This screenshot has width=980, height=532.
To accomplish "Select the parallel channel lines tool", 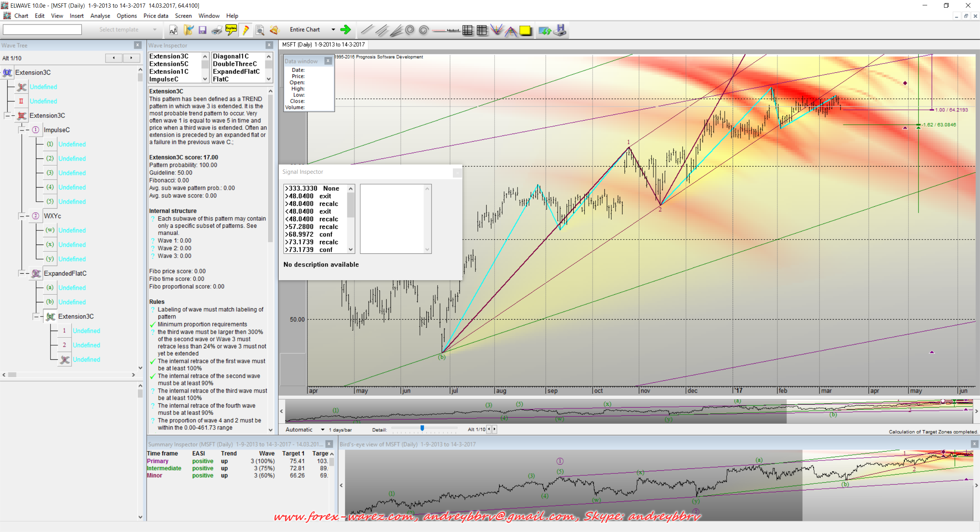I will tap(381, 30).
